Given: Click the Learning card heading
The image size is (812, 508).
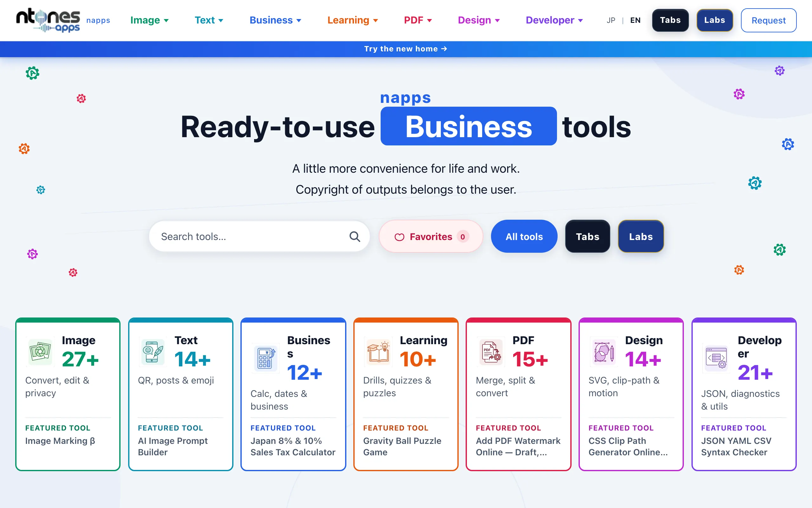Looking at the screenshot, I should (x=423, y=340).
